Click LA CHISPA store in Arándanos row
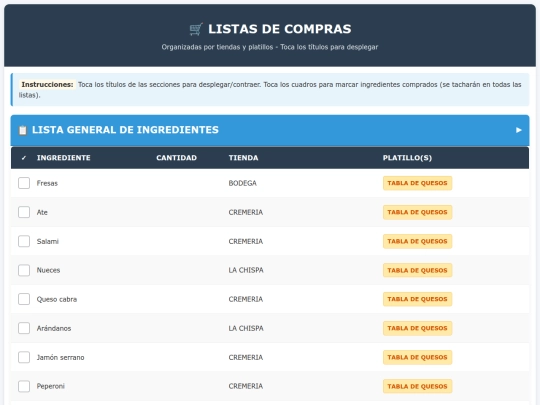Image resolution: width=540 pixels, height=405 pixels. (246, 328)
